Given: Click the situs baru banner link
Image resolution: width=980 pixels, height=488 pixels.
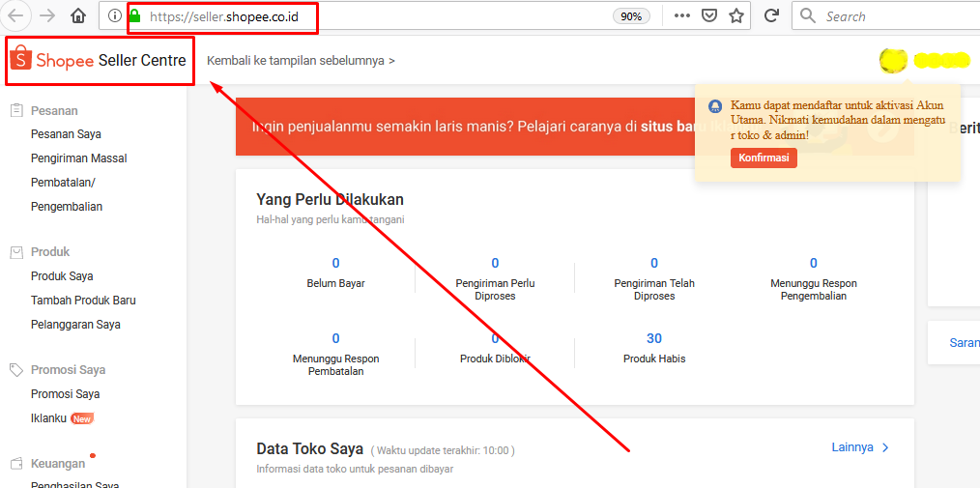Looking at the screenshot, I should click(666, 127).
